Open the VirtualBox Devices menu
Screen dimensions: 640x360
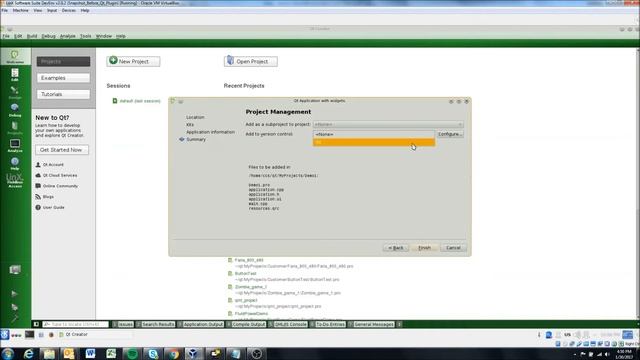(x=69, y=10)
